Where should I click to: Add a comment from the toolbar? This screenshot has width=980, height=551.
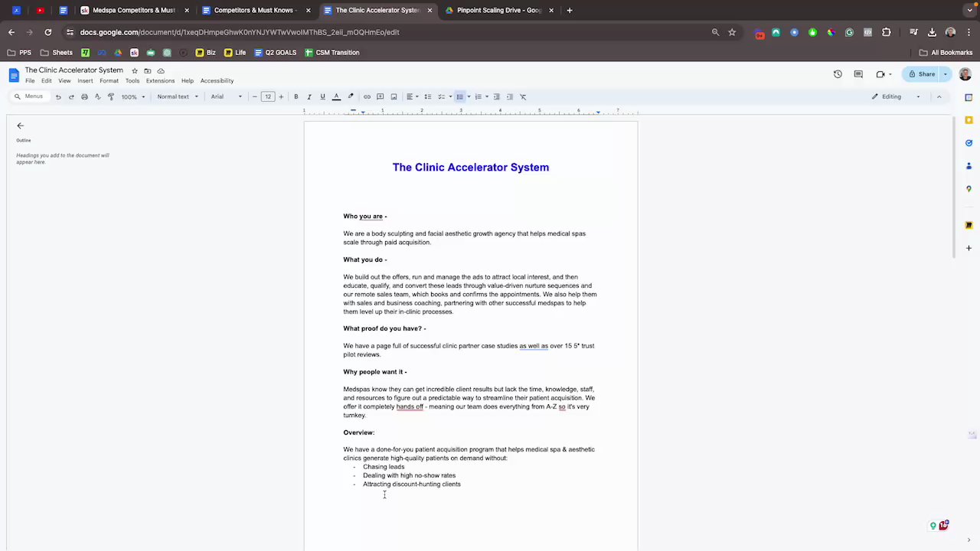(380, 96)
